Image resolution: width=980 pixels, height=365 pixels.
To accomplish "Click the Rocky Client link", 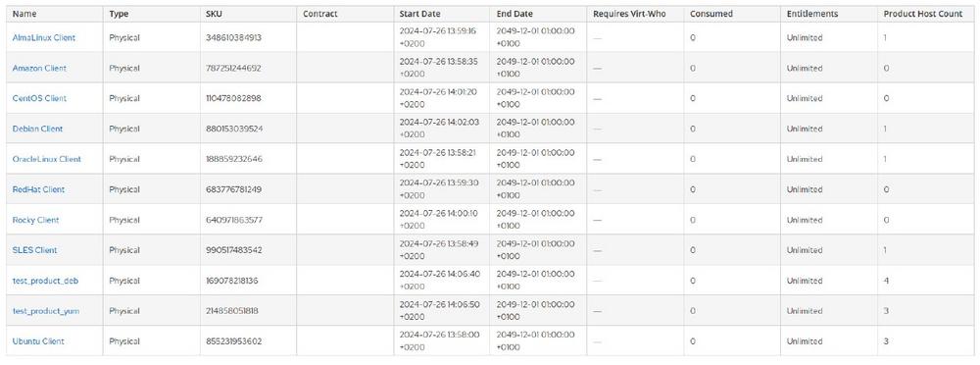I will pyautogui.click(x=35, y=221).
